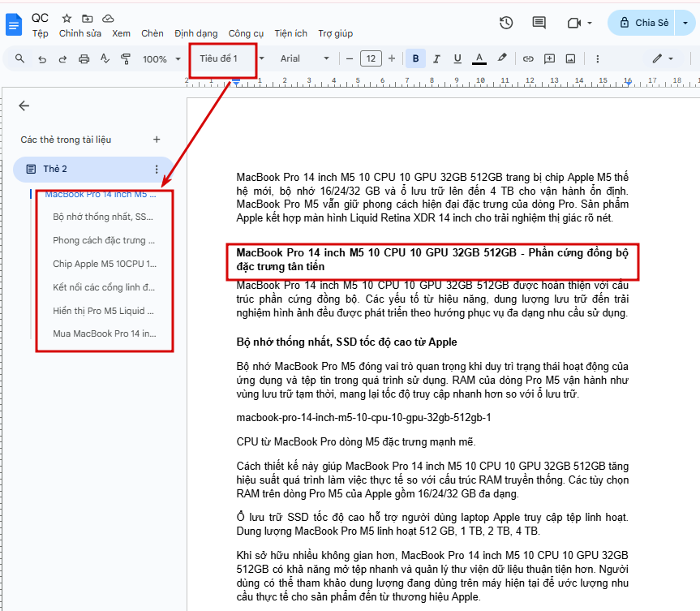Open version history clock icon
The height and width of the screenshot is (611, 700).
[506, 23]
